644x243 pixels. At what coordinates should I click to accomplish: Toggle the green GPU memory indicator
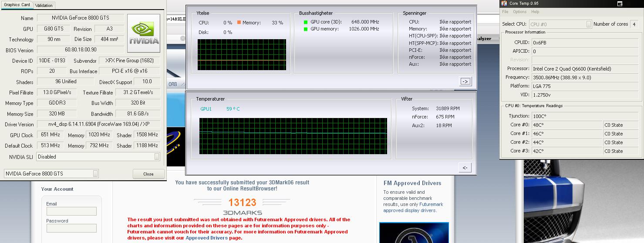306,29
